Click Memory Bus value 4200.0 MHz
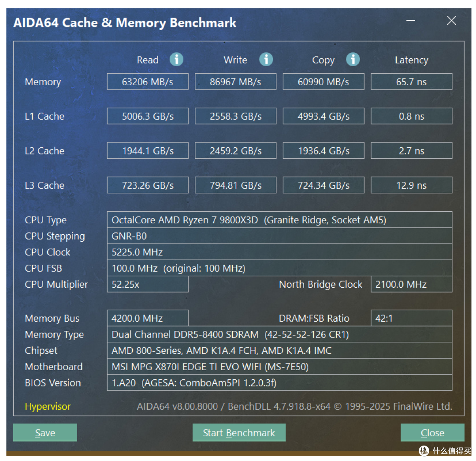 (148, 318)
